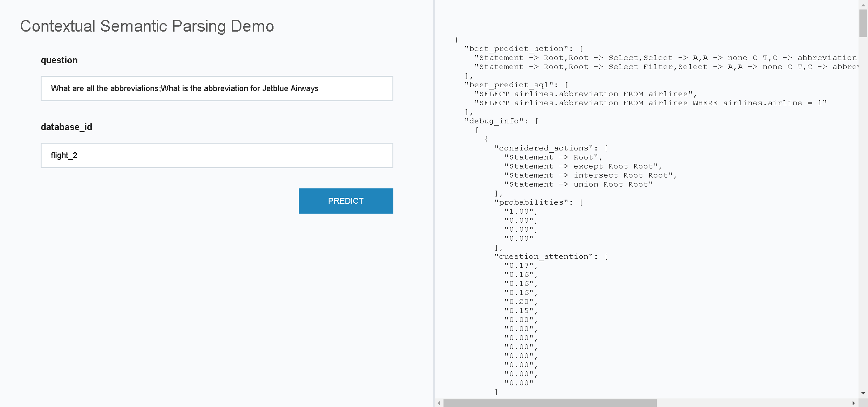Click the "question" field label

click(x=59, y=60)
